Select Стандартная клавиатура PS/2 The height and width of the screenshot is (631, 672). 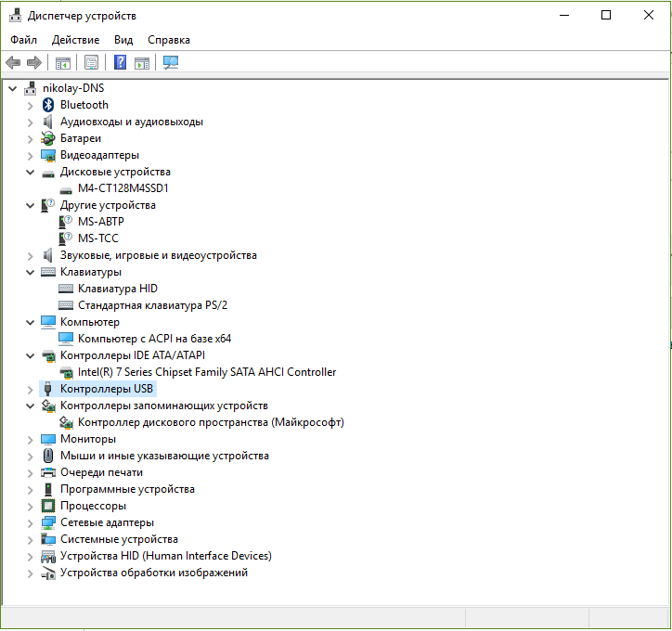tap(152, 305)
